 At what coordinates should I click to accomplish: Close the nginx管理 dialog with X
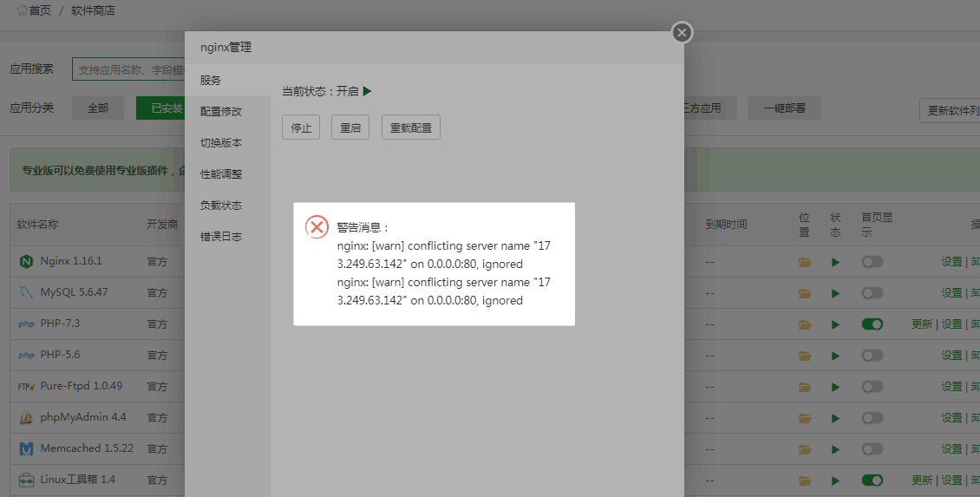[x=682, y=32]
